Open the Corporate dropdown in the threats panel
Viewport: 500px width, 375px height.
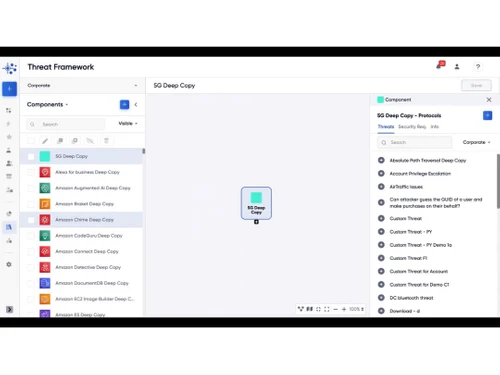[x=476, y=142]
